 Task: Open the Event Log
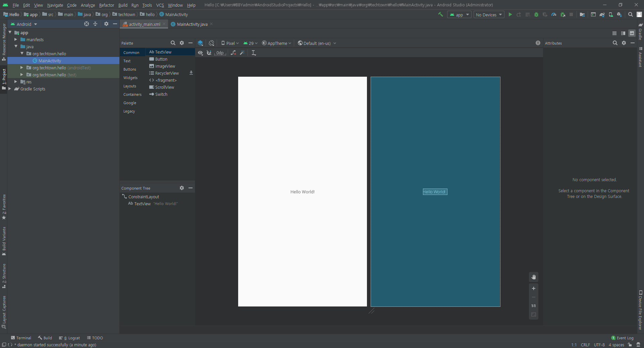pos(623,338)
